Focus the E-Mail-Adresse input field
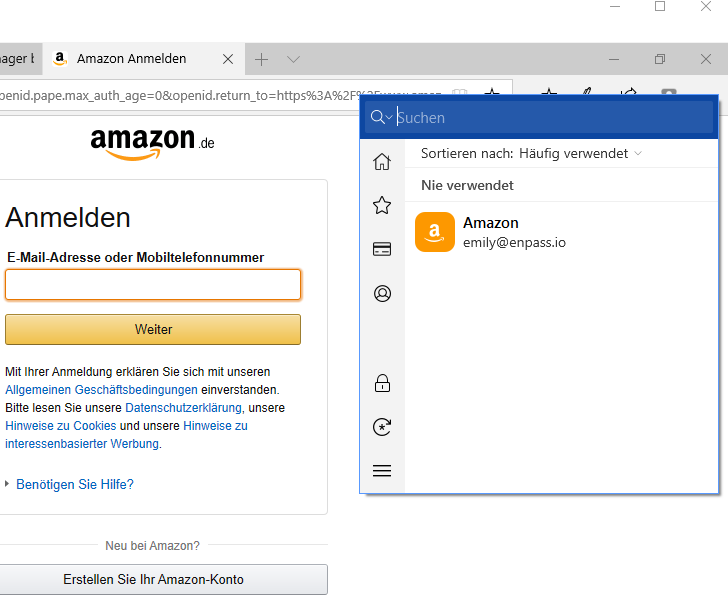 153,285
